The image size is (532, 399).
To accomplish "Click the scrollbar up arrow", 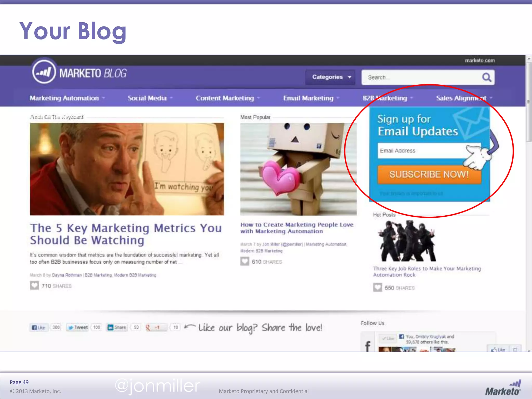I will [x=529, y=58].
